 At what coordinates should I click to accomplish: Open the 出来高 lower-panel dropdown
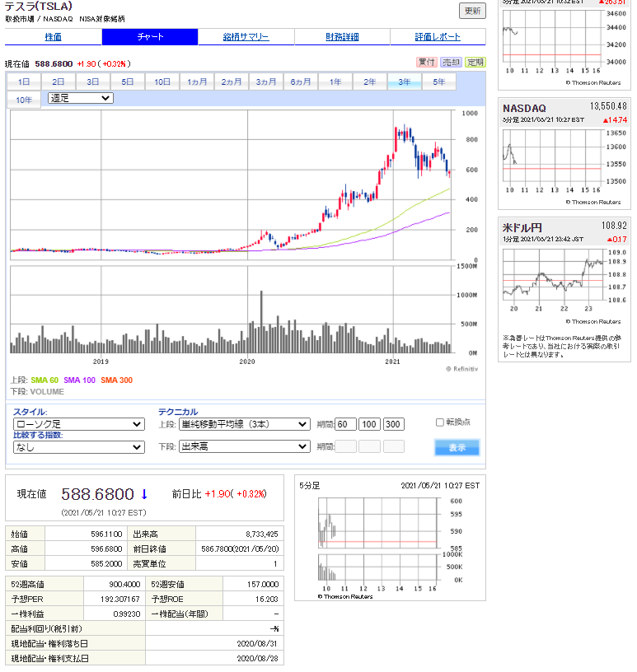pos(245,446)
